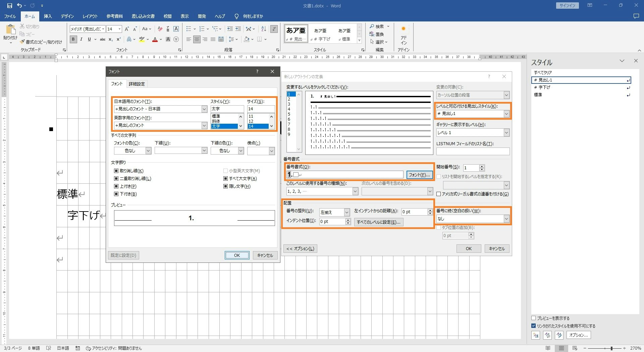Click the sort icon in paragraph group
Viewport: 644px width, 352px height.
pos(264,29)
